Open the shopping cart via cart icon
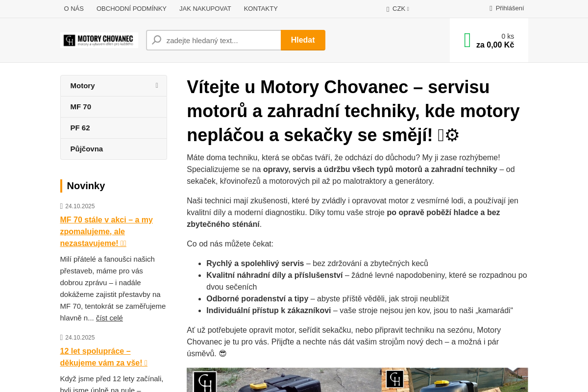The image size is (588, 392). click(467, 40)
